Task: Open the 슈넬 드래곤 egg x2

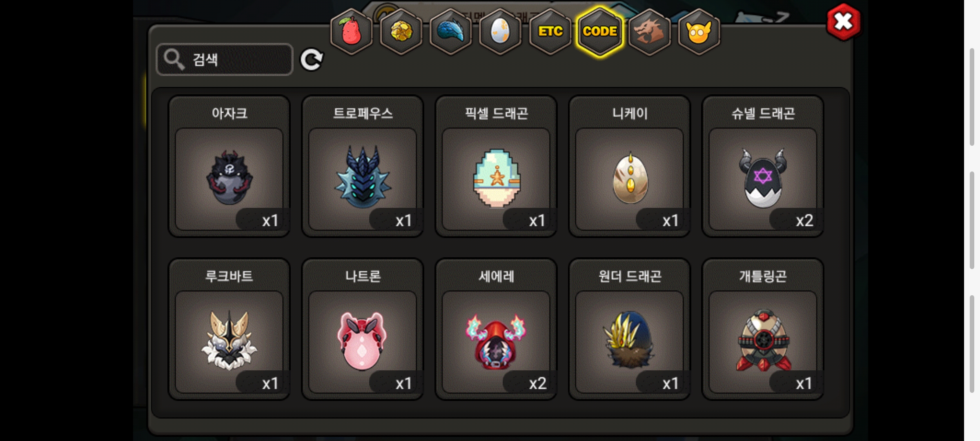Action: (763, 166)
